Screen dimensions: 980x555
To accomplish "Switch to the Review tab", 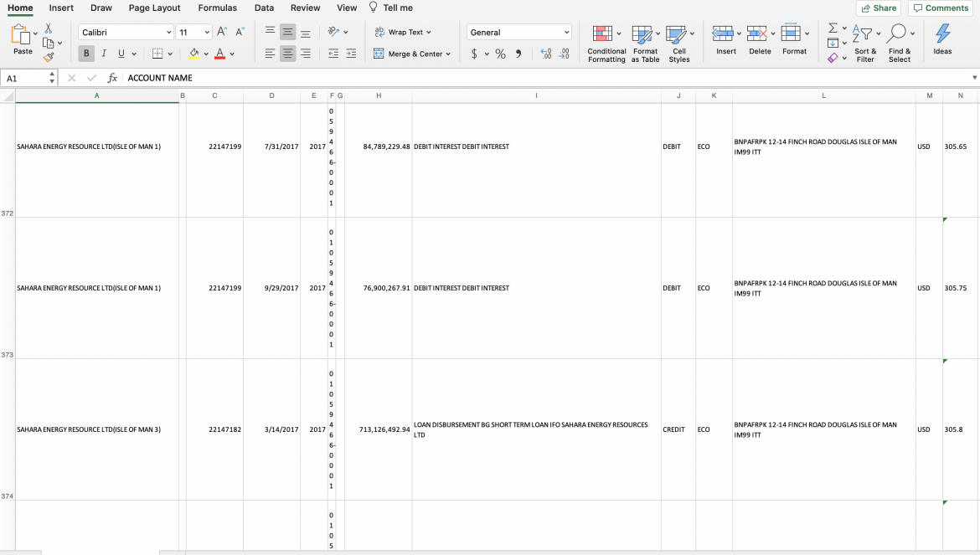I will pos(306,8).
